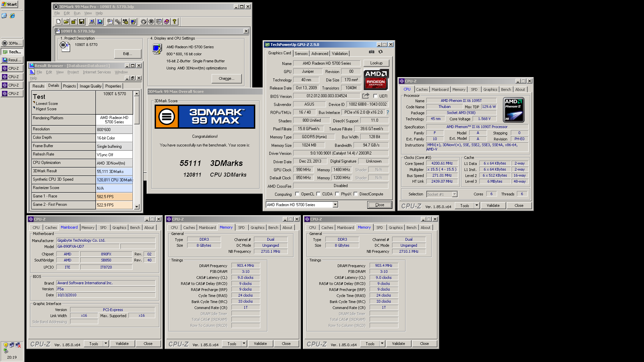Click the stacked documents icon in 3DMark toolbar
The height and width of the screenshot is (362, 644).
tap(159, 22)
